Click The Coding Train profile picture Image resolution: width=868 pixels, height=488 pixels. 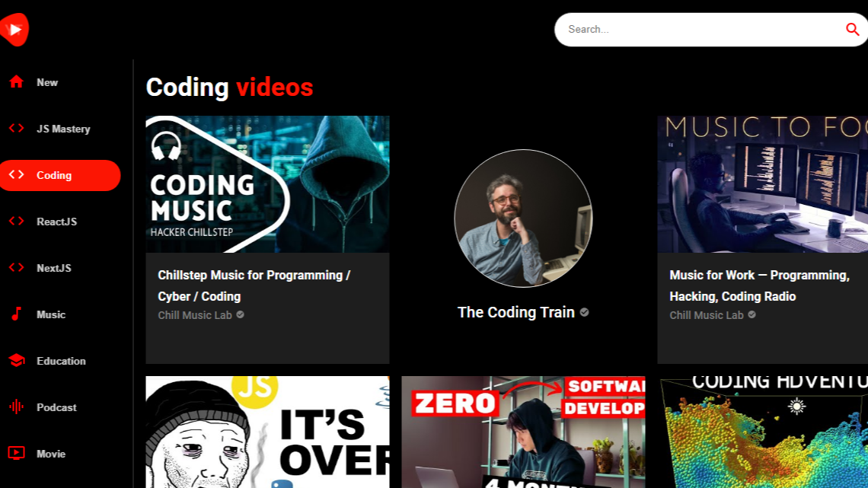pos(523,218)
